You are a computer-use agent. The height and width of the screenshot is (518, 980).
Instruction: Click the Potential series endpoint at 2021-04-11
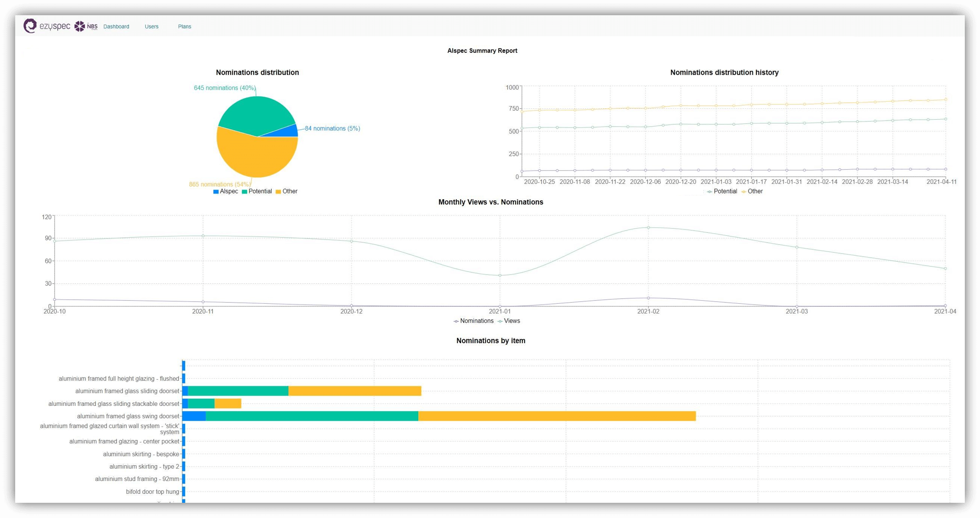[946, 119]
